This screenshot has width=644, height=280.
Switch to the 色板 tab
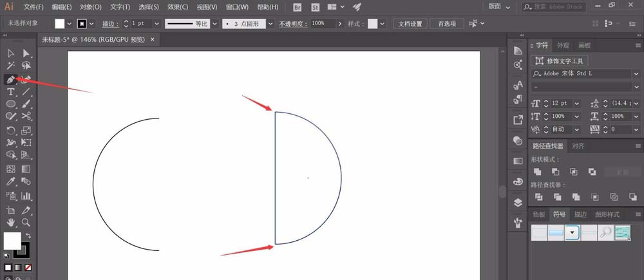tap(539, 214)
